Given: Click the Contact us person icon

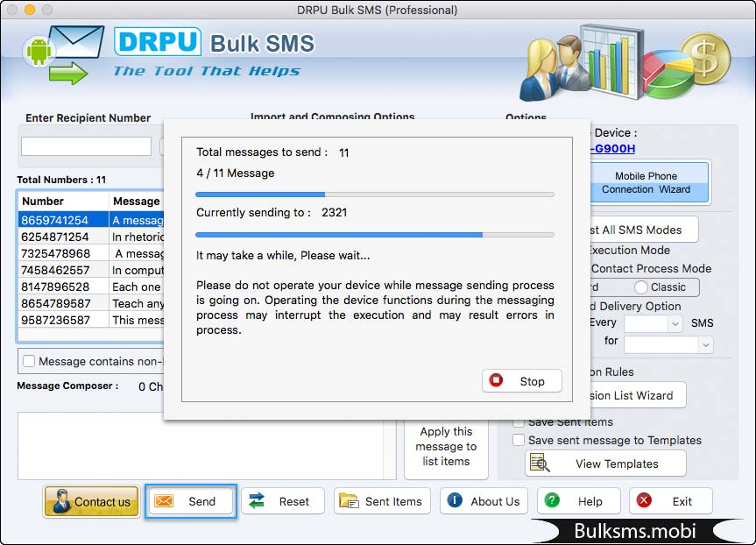Looking at the screenshot, I should (x=61, y=501).
